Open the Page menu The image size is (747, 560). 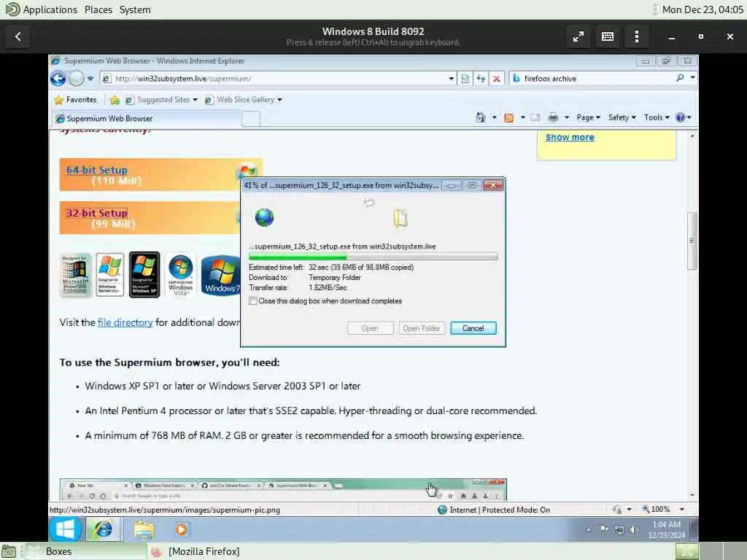(x=589, y=117)
